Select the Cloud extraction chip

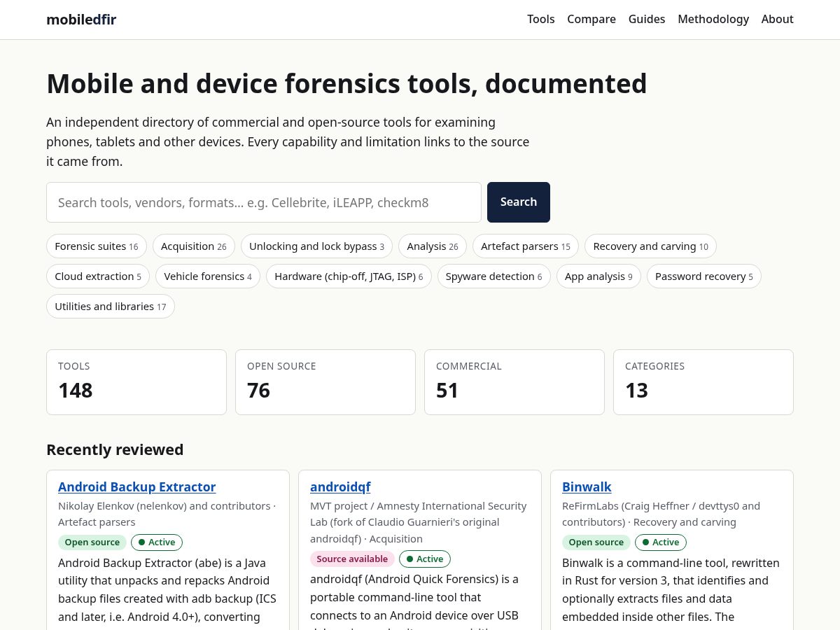pos(98,276)
